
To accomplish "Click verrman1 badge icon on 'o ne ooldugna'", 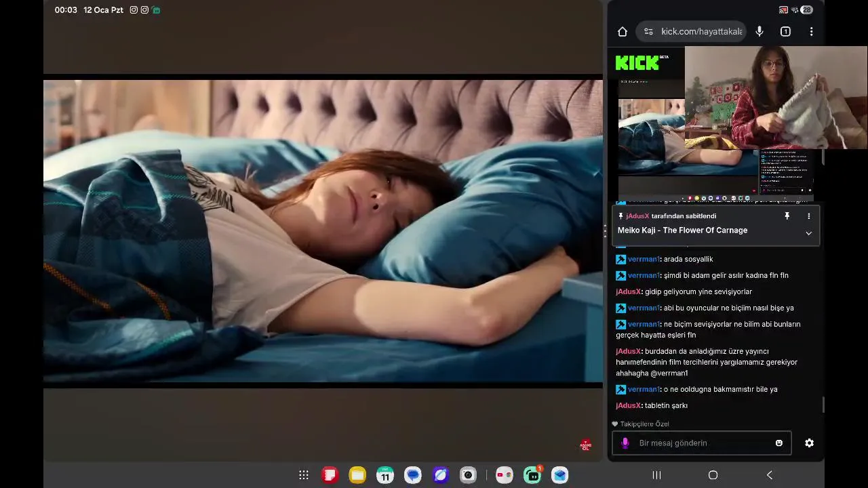I will [x=620, y=389].
